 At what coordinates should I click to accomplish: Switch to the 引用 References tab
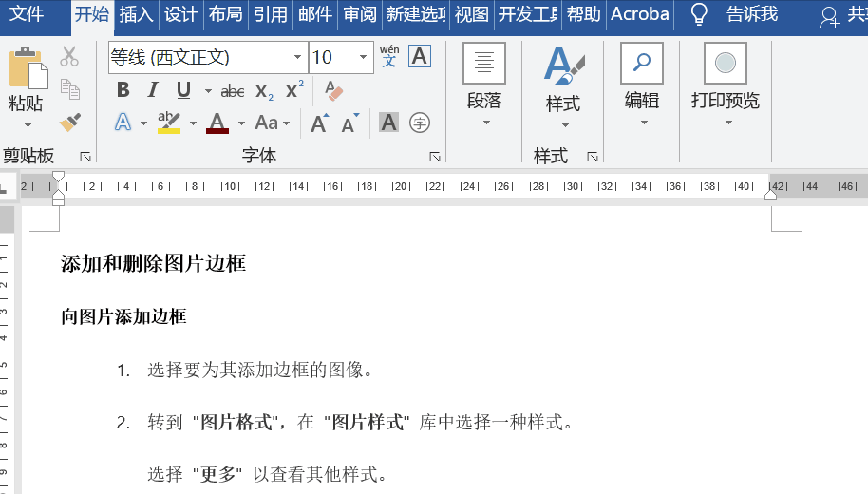pyautogui.click(x=270, y=14)
